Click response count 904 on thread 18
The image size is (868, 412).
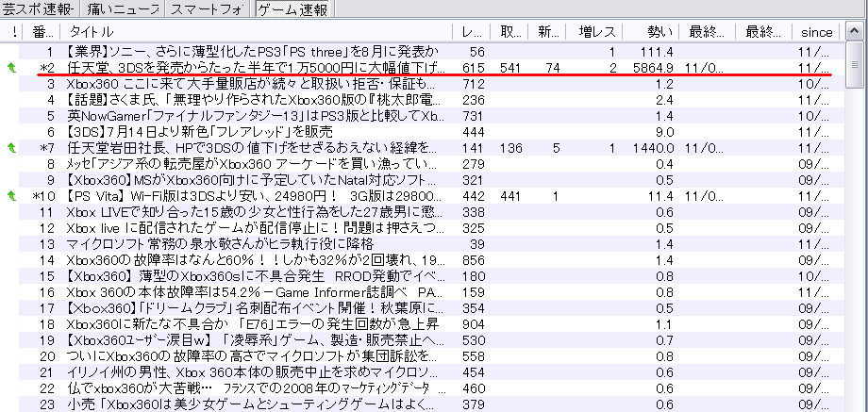click(x=473, y=324)
